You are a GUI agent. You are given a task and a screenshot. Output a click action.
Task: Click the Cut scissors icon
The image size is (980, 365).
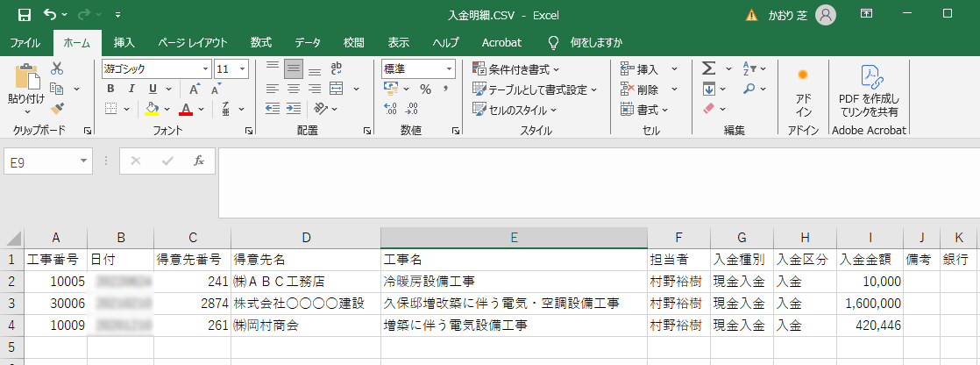tap(58, 68)
